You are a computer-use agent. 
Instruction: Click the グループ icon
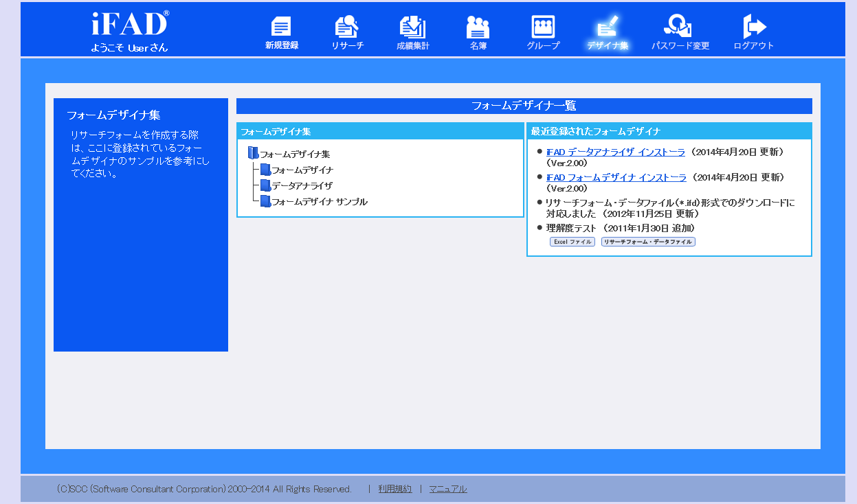(x=543, y=27)
